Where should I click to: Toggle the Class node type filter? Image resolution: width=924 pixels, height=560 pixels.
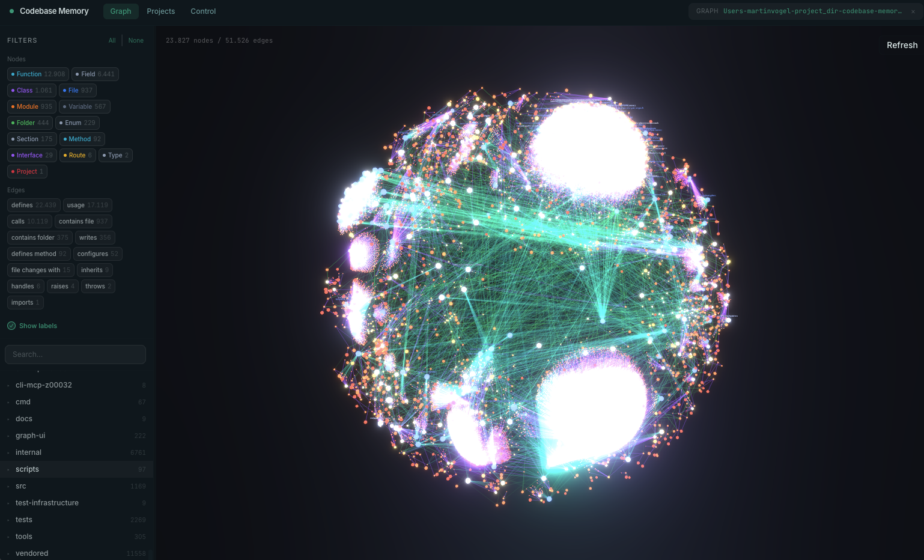coord(31,90)
